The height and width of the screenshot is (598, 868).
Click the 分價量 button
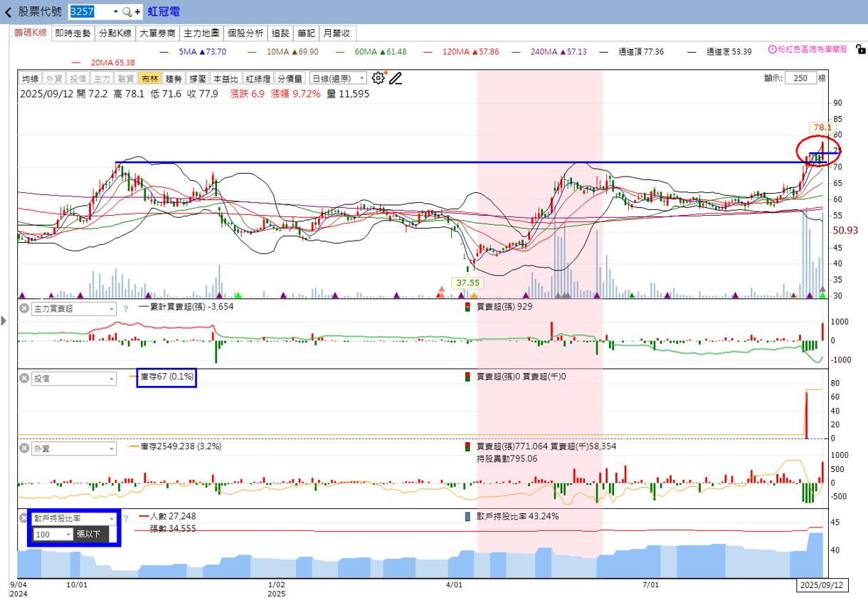pos(290,79)
